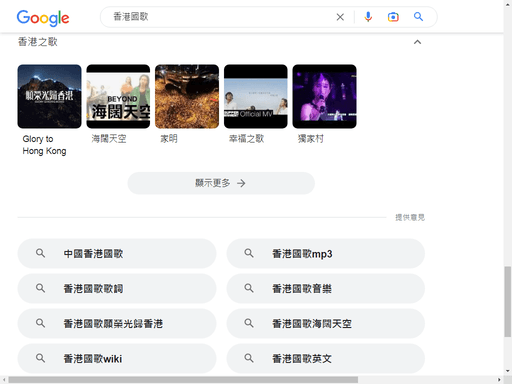Open the 海闊天空 Beyond thumbnail

[x=118, y=96]
